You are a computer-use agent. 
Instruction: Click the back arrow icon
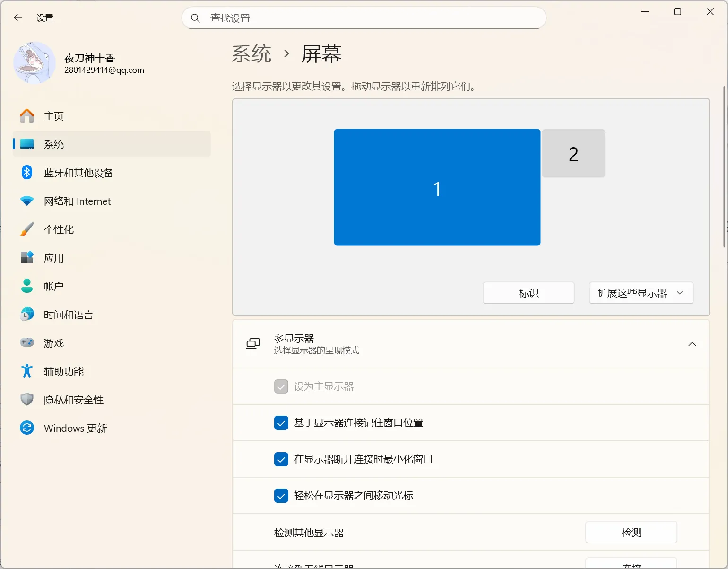click(x=18, y=18)
